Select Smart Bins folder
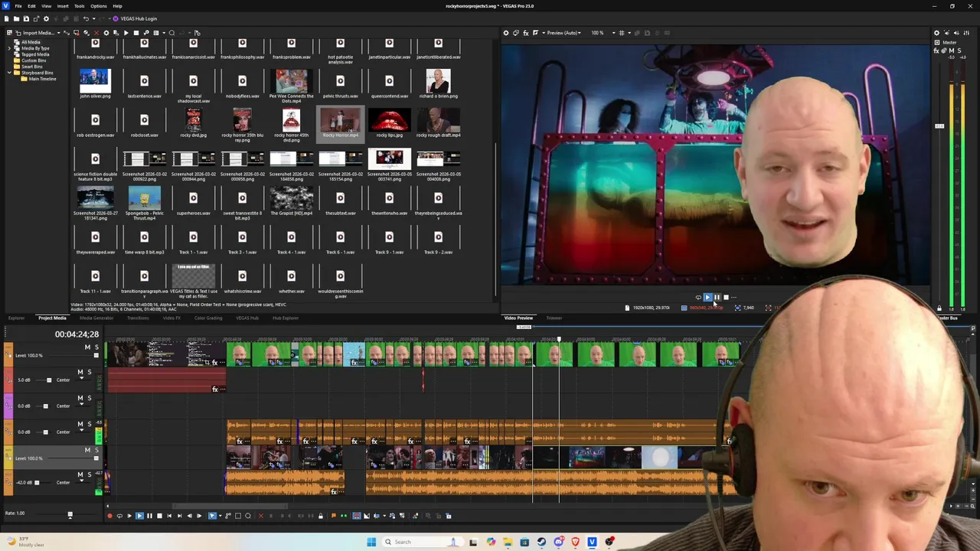Image resolution: width=980 pixels, height=551 pixels. click(29, 67)
